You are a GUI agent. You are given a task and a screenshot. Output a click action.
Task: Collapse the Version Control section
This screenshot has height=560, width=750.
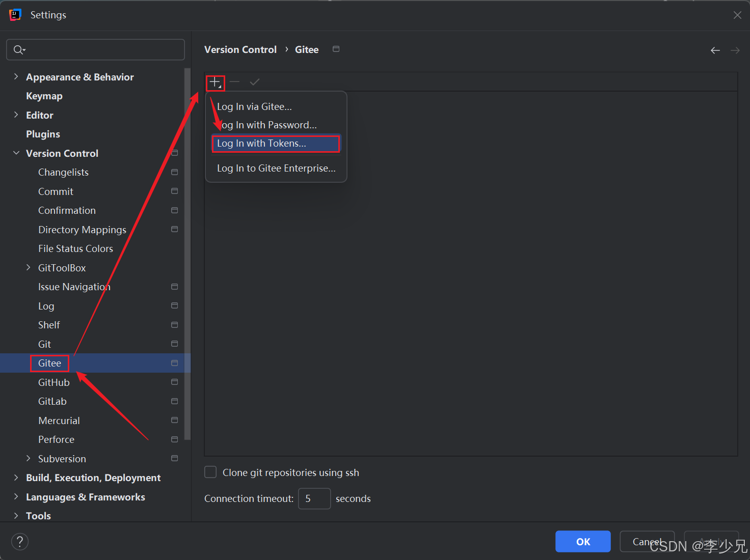16,153
